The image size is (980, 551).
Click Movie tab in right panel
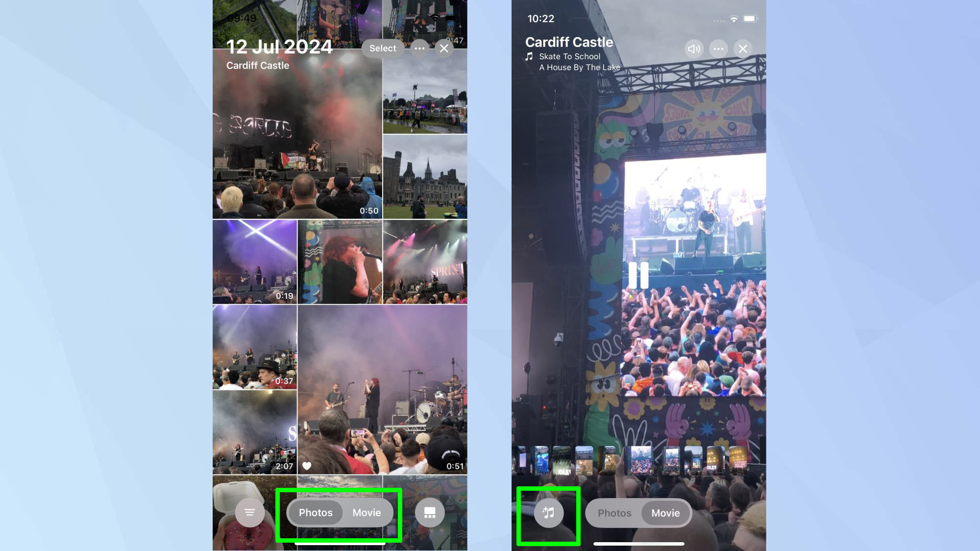[666, 513]
